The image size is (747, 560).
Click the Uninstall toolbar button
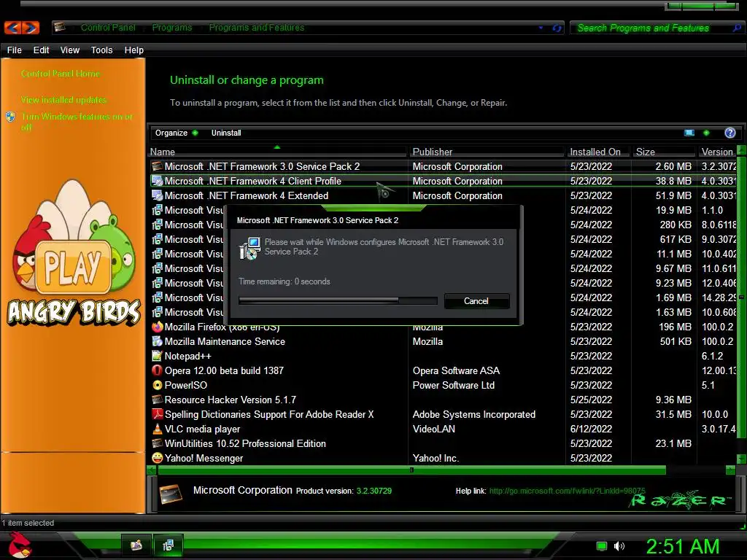point(226,133)
